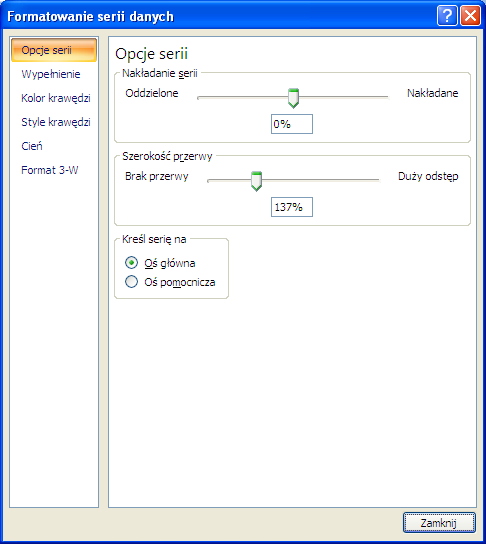Click the Nakładanie serii slider thumb
486x544 pixels.
point(293,98)
